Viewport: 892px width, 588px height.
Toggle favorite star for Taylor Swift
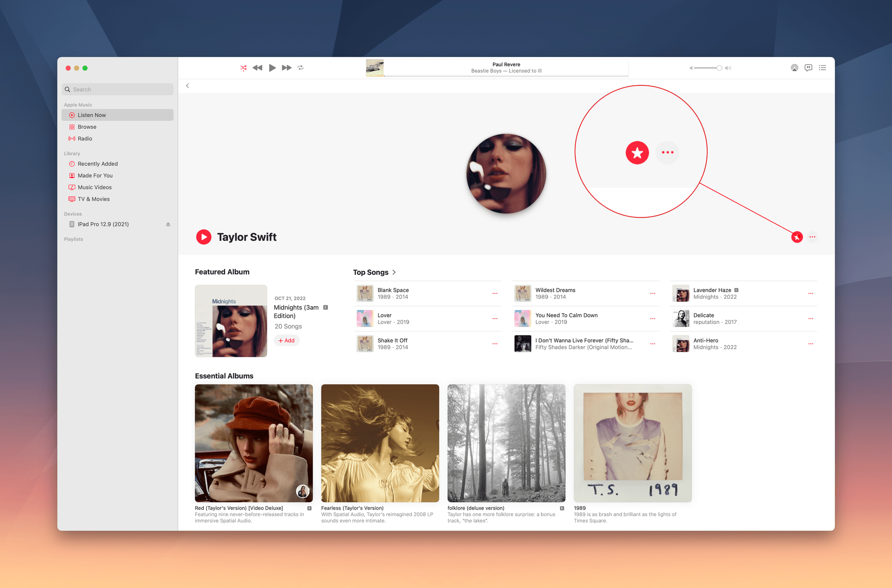pyautogui.click(x=797, y=237)
